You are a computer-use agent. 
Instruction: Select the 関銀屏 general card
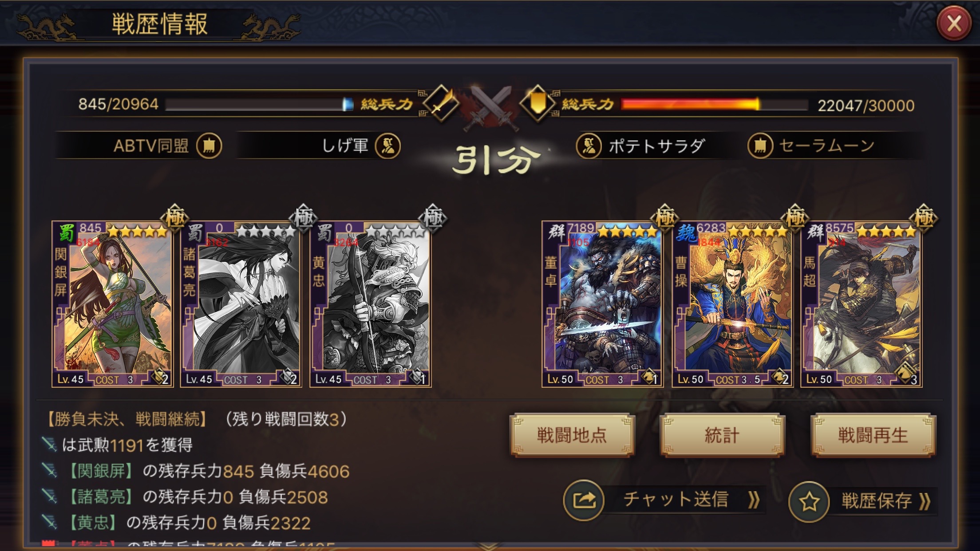point(112,304)
